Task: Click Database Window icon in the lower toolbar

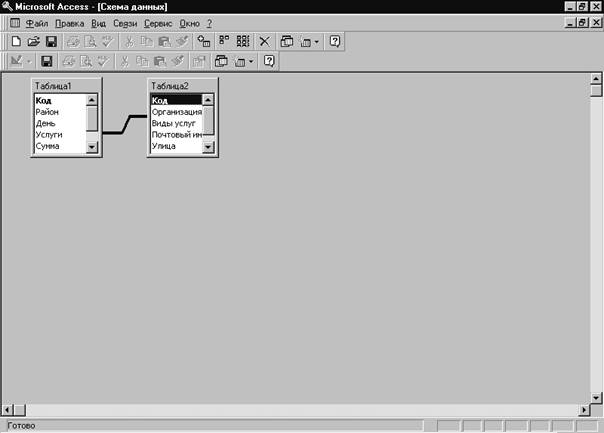Action: tap(221, 61)
